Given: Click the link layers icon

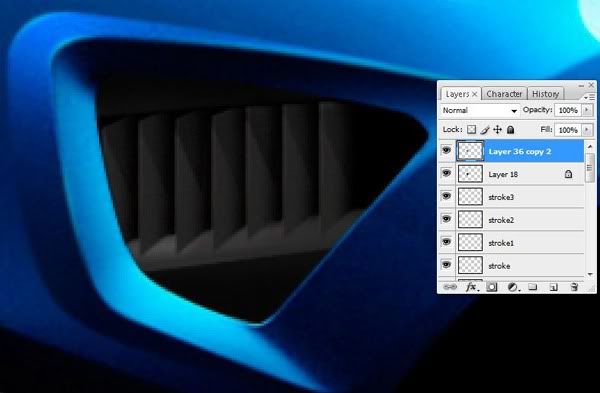Looking at the screenshot, I should click(450, 287).
